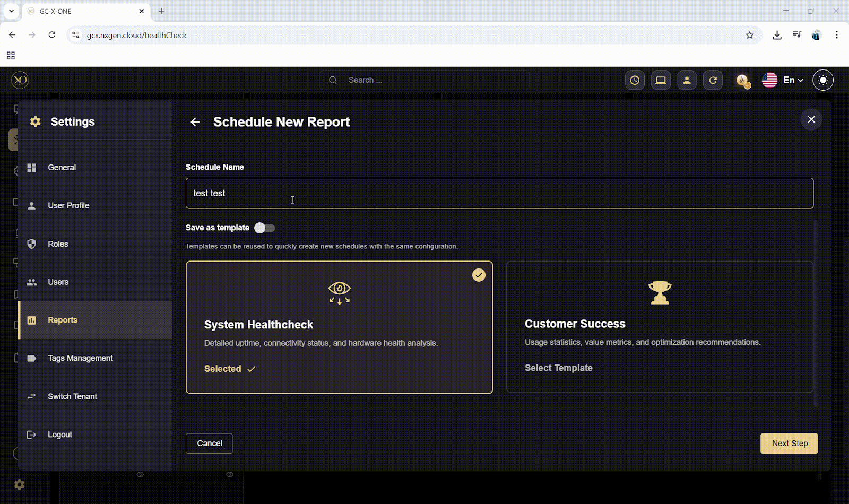Image resolution: width=849 pixels, height=504 pixels.
Task: Open the browser tab list chevron
Action: (11, 11)
